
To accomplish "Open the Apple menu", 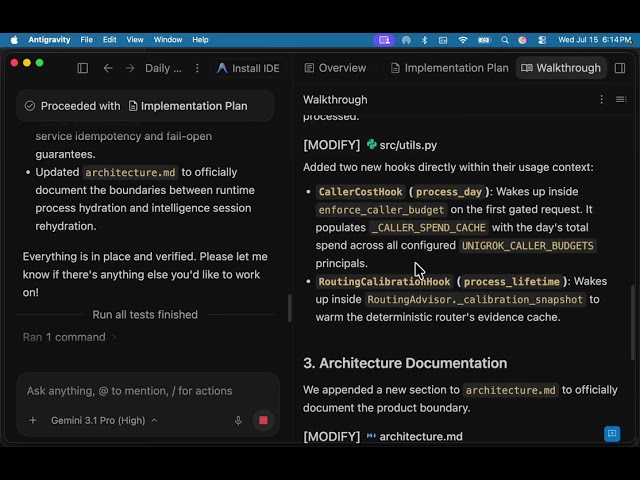I will click(x=14, y=40).
